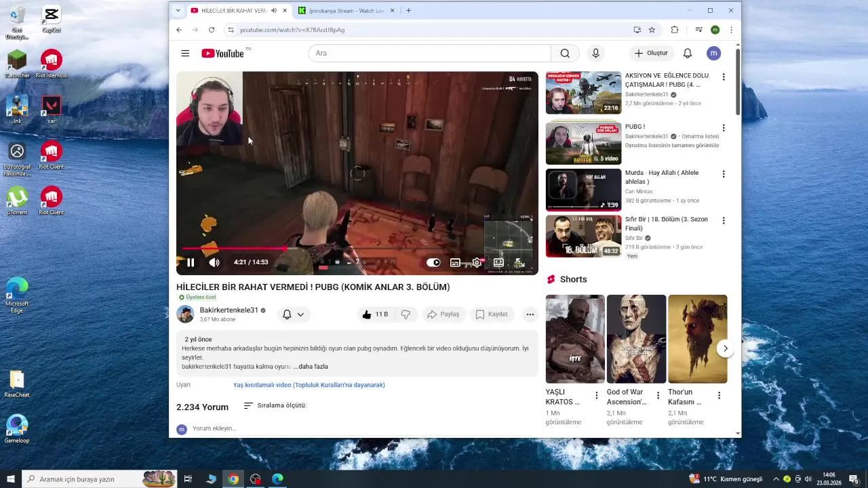
Task: Open options for Thor'un Kafasını short
Action: [x=719, y=396]
